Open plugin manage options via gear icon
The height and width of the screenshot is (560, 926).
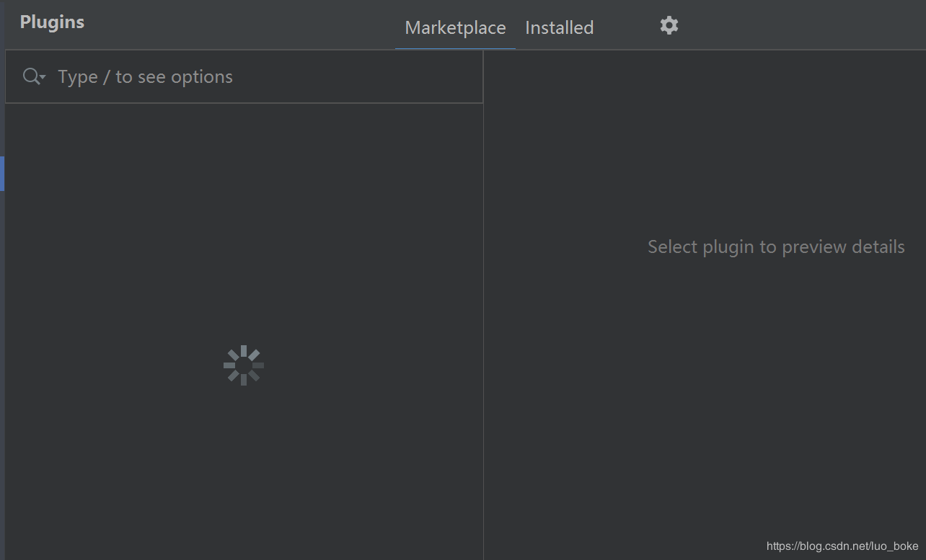point(669,25)
